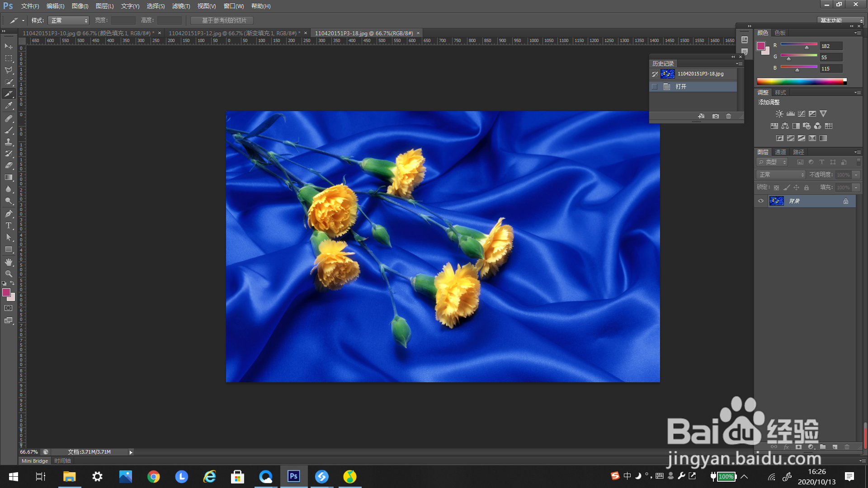Open the 样式 style dropdown

pos(69,20)
